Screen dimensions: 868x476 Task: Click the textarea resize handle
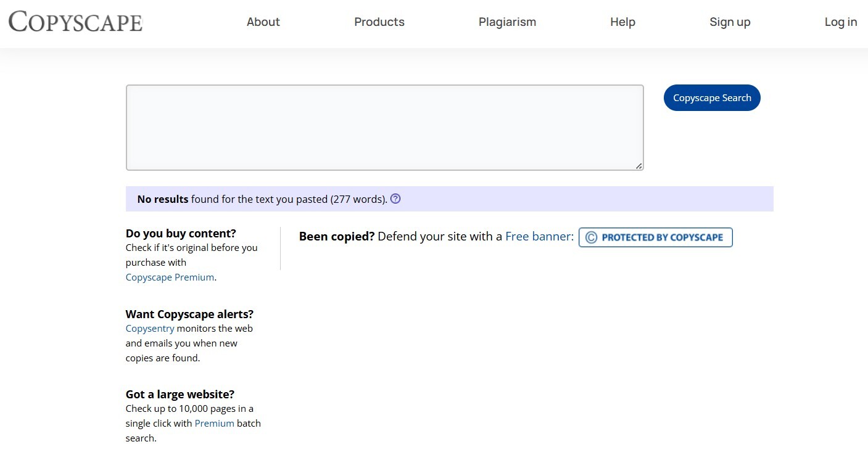pos(639,165)
